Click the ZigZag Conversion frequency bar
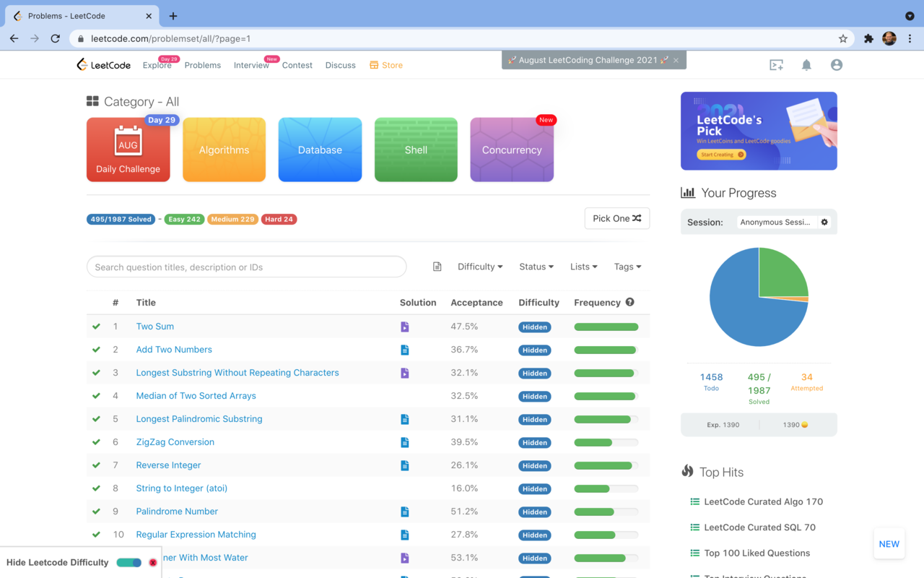 tap(606, 442)
